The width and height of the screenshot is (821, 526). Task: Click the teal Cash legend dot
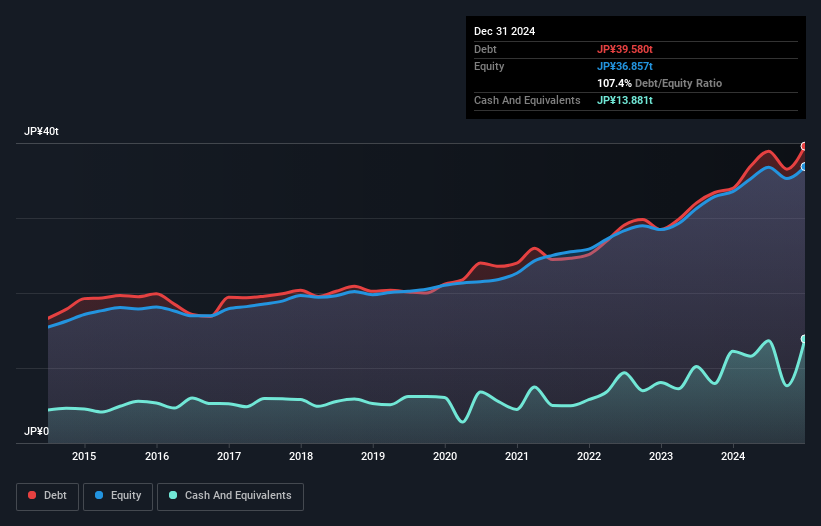click(173, 495)
